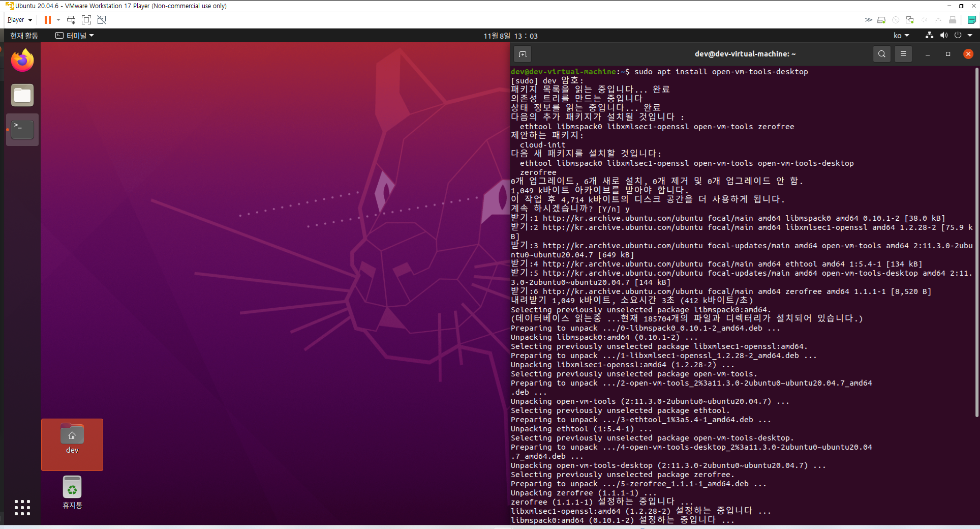Expand the VMware device toolbar chevrons
980x529 pixels.
(869, 20)
